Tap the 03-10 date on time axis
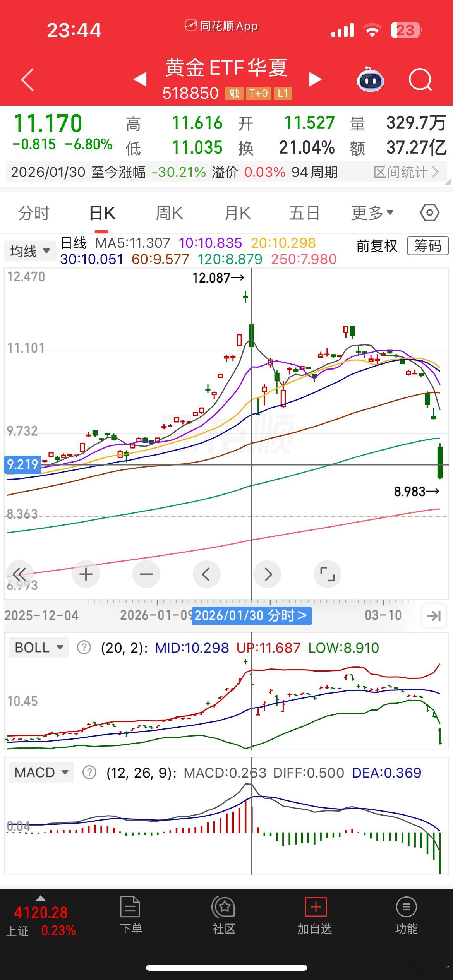Screen dimensions: 453x980 [383, 615]
